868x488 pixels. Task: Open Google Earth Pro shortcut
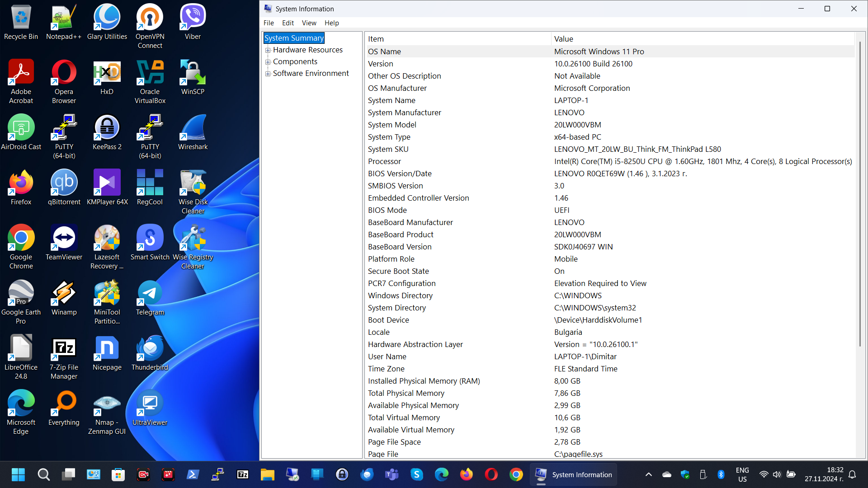(x=21, y=303)
